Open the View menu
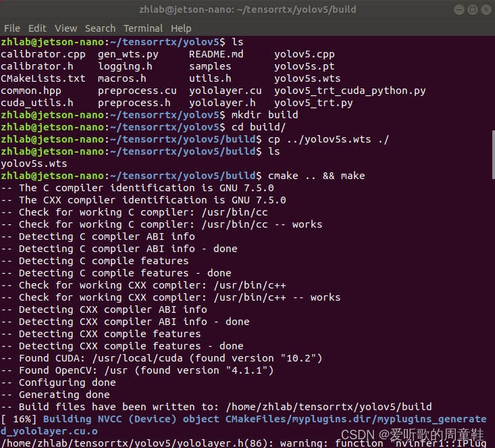Screen dimensions: 495x448 click(x=66, y=28)
